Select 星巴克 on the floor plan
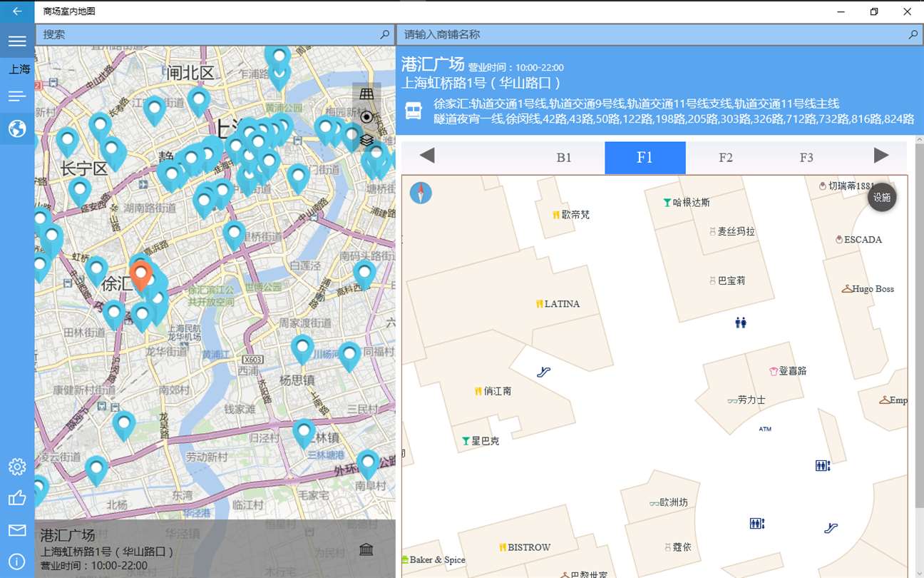The image size is (924, 578). [481, 441]
